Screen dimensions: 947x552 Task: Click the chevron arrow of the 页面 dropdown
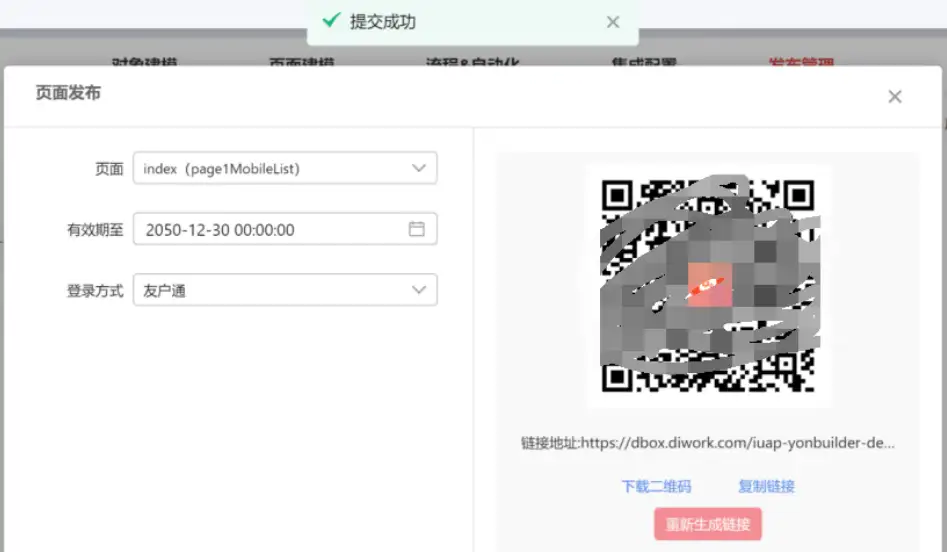pos(419,168)
